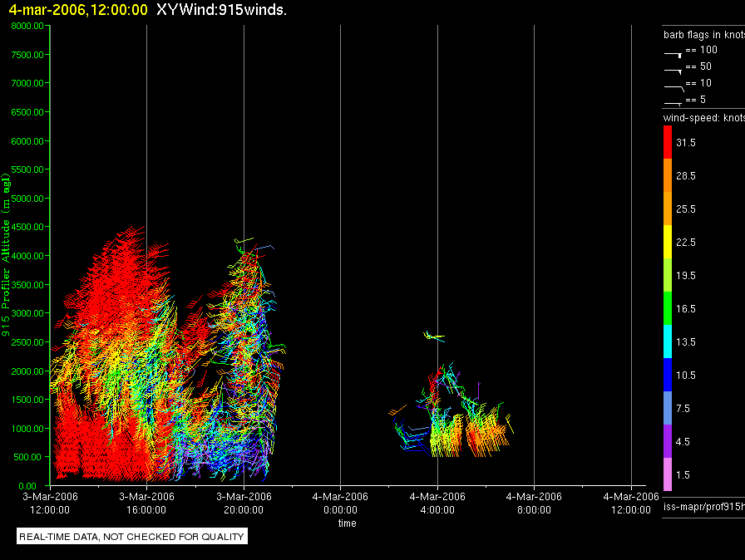This screenshot has width=745, height=560.
Task: Click the 4-Mar-2006 12:00:00 axis time label
Action: pyautogui.click(x=631, y=503)
